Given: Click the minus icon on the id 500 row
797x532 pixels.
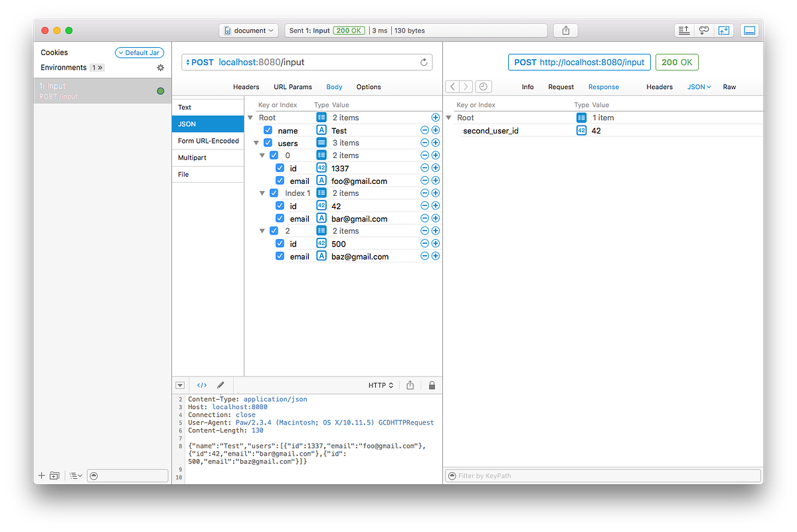Looking at the screenshot, I should click(x=425, y=244).
